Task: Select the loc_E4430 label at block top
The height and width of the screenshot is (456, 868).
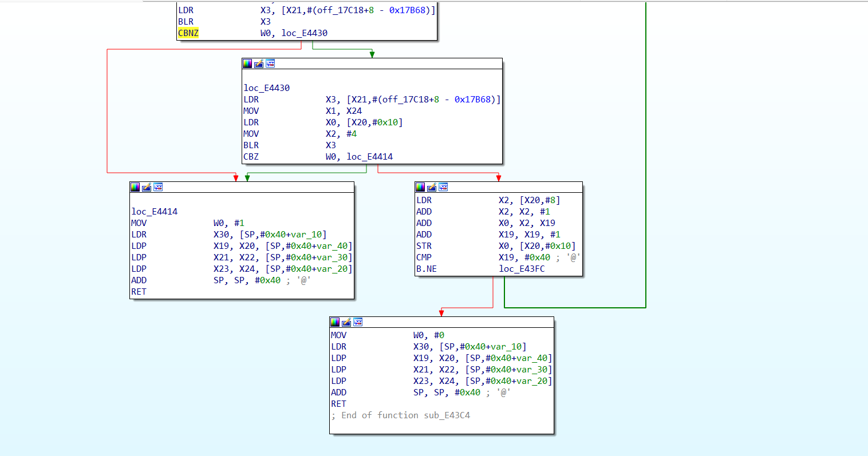Action: pyautogui.click(x=267, y=88)
